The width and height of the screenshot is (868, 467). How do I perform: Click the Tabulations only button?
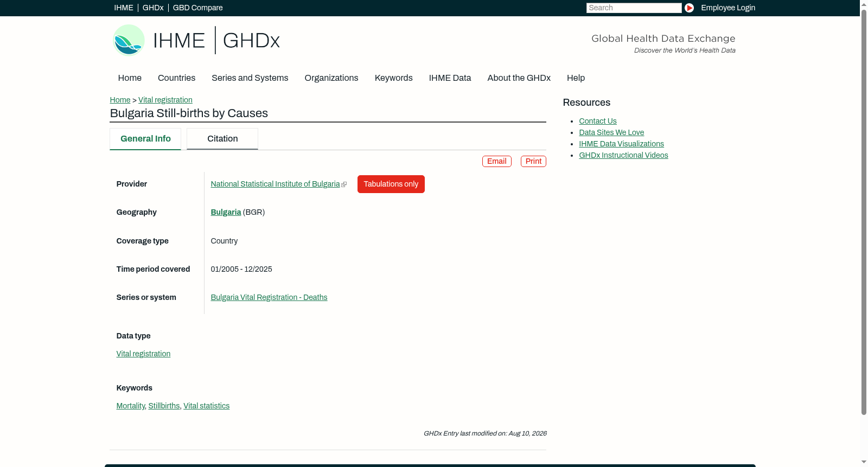(391, 184)
